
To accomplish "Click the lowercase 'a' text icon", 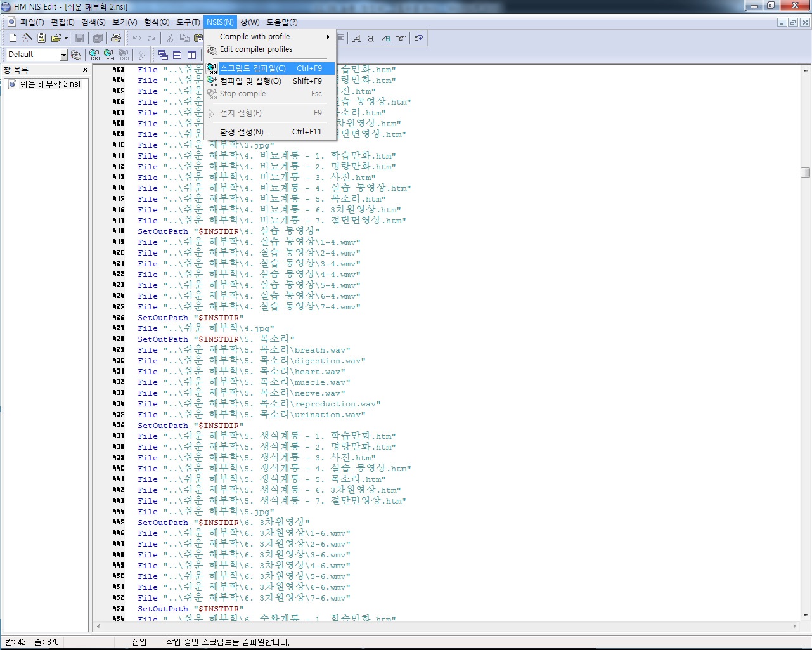I will pyautogui.click(x=371, y=38).
